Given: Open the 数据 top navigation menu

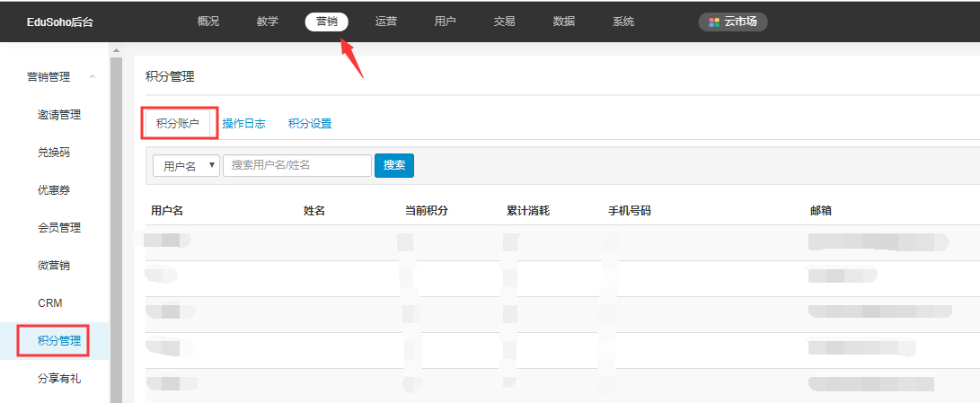Looking at the screenshot, I should [563, 22].
